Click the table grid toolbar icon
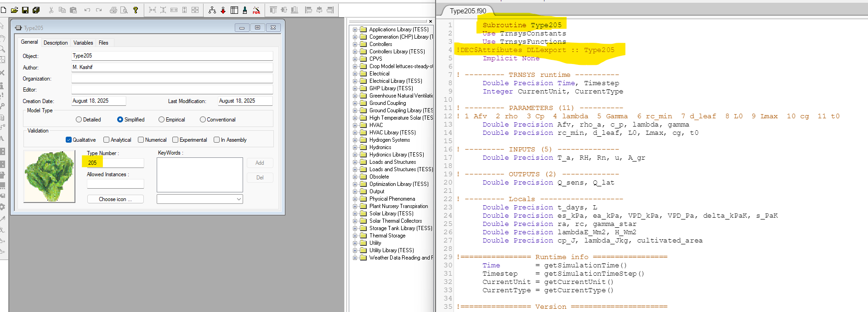868x312 pixels. click(234, 10)
